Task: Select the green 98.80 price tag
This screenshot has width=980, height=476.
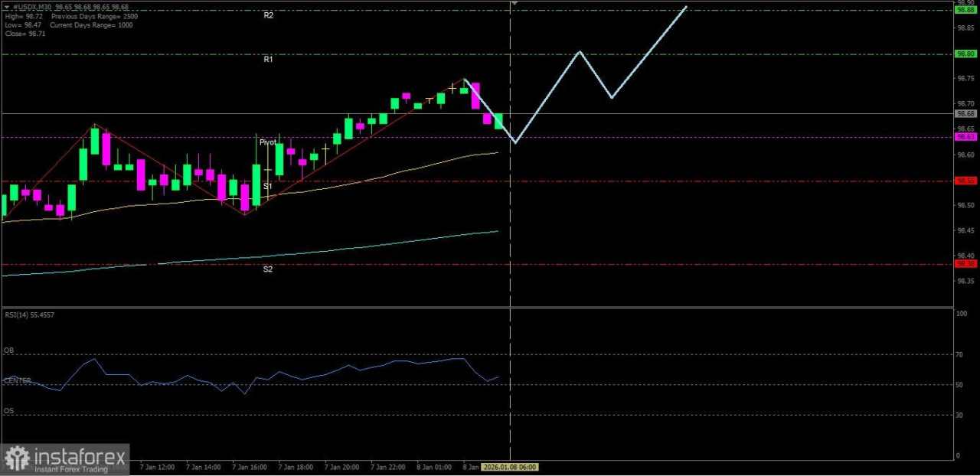Action: (x=965, y=54)
